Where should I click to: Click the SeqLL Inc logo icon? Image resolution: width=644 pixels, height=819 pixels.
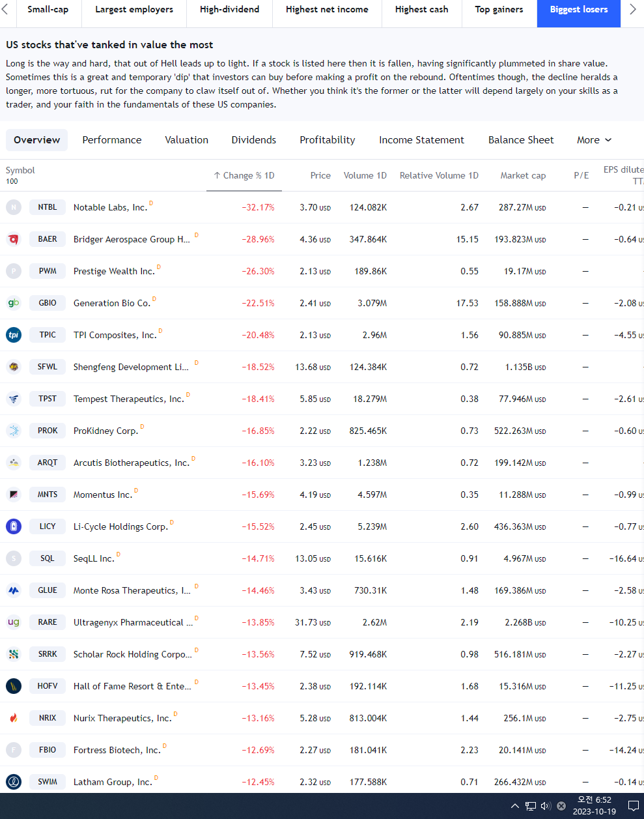point(14,558)
